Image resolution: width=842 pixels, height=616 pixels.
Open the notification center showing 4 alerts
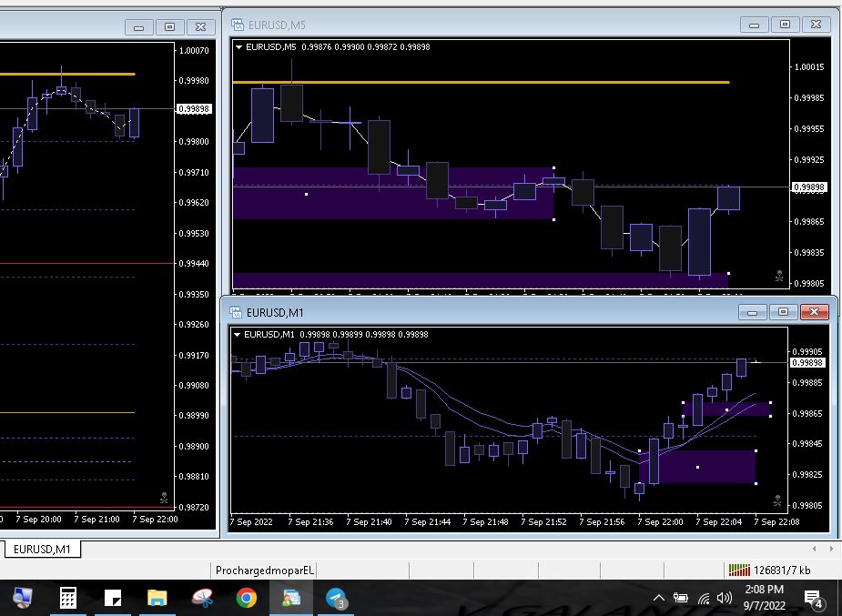813,598
